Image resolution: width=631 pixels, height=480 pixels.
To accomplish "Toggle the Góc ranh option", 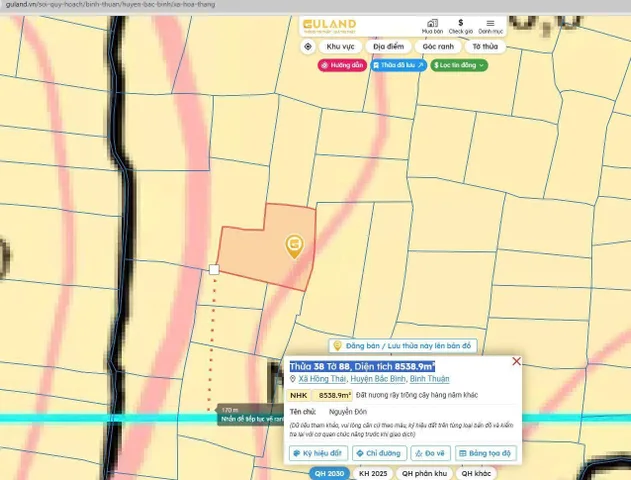I will coord(438,47).
